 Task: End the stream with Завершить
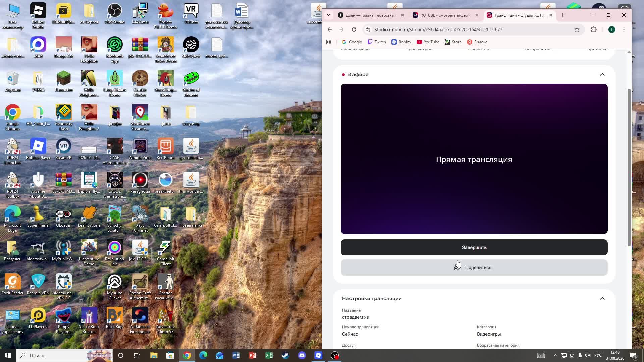pos(474,247)
